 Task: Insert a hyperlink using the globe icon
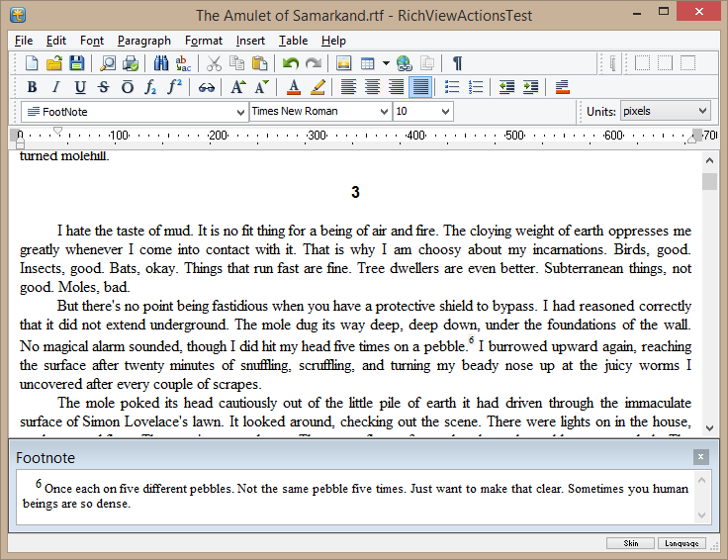(404, 63)
